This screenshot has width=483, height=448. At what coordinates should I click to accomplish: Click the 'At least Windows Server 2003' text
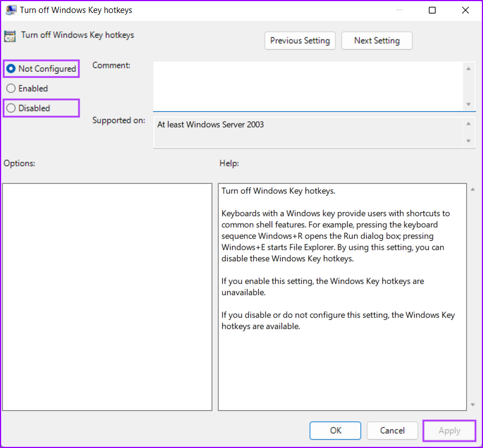click(210, 125)
